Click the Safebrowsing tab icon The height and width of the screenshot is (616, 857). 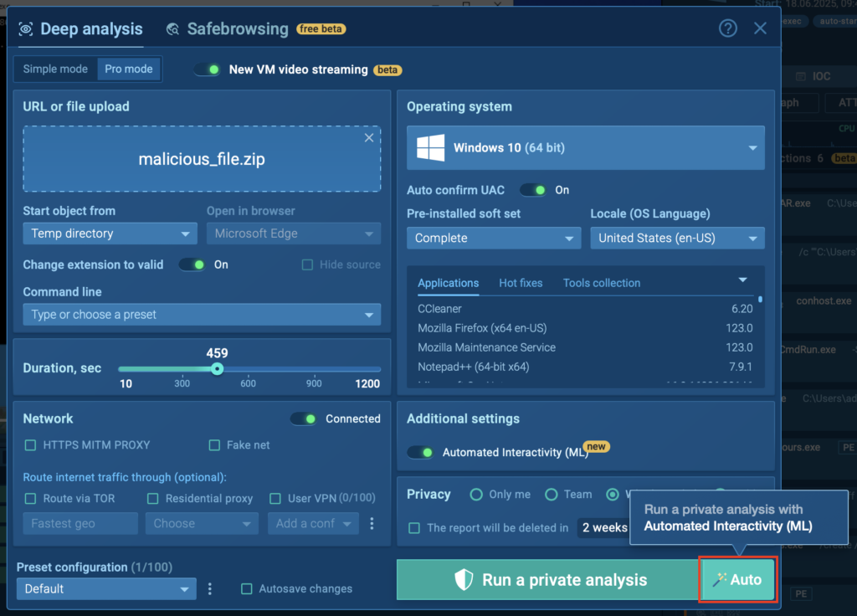click(x=173, y=29)
